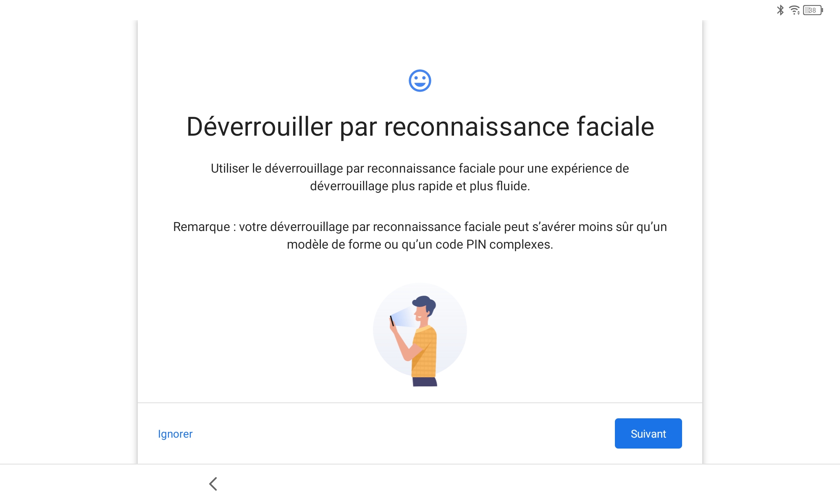Continue setup with the Suivant button
The height and width of the screenshot is (504, 840).
(x=648, y=433)
